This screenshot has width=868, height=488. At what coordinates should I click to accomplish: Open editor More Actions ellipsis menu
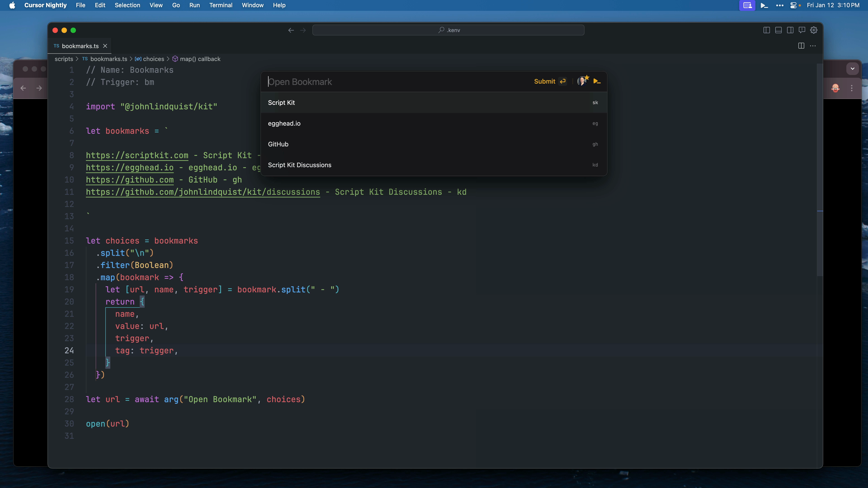click(813, 46)
